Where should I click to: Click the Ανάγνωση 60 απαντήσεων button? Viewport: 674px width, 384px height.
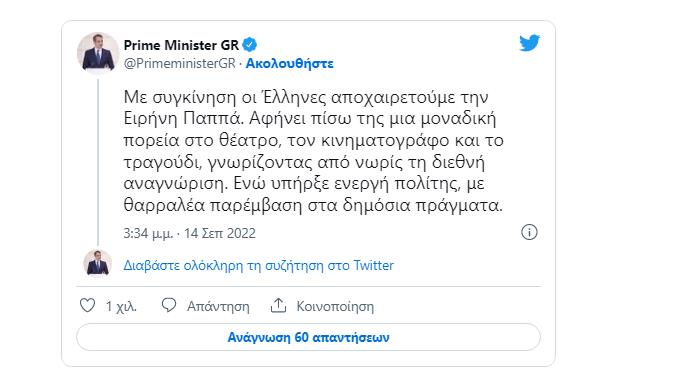click(308, 337)
